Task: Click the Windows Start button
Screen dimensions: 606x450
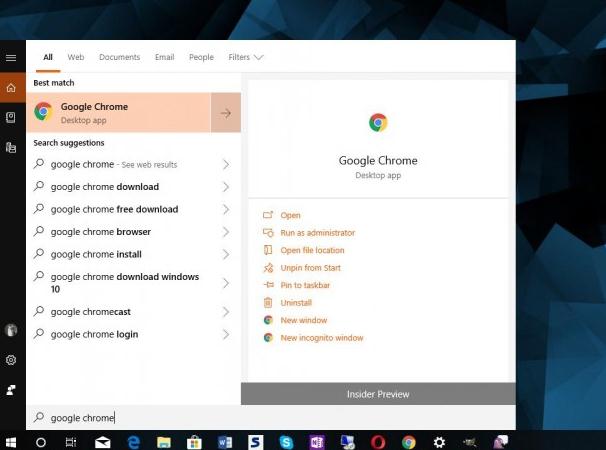Action: [11, 441]
